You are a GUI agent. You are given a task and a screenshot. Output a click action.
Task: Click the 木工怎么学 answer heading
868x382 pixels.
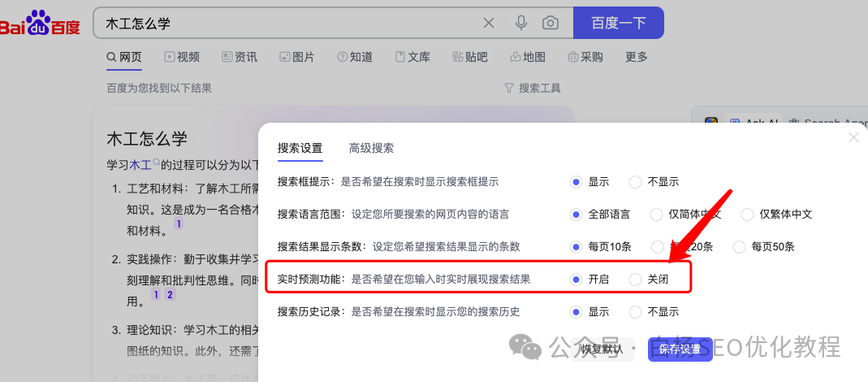click(x=147, y=139)
